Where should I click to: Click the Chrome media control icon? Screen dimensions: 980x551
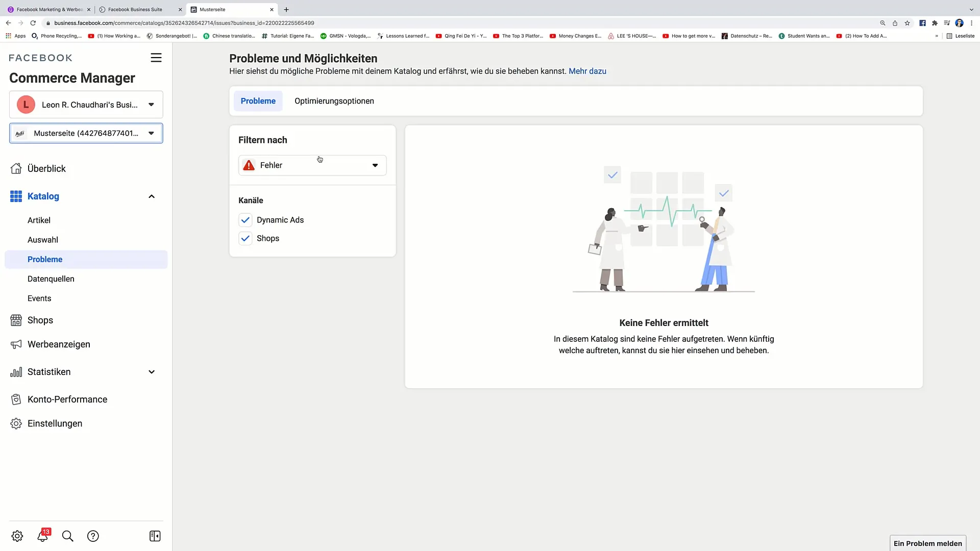(947, 23)
